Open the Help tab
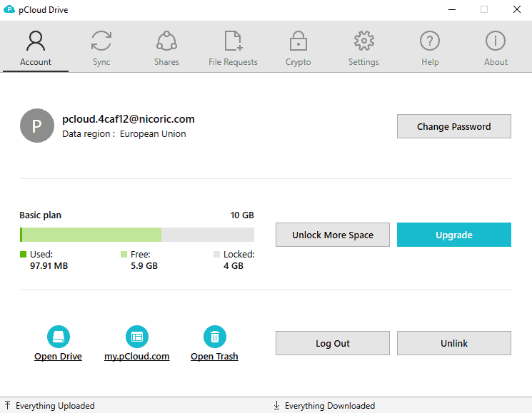The height and width of the screenshot is (413, 532). [x=430, y=48]
